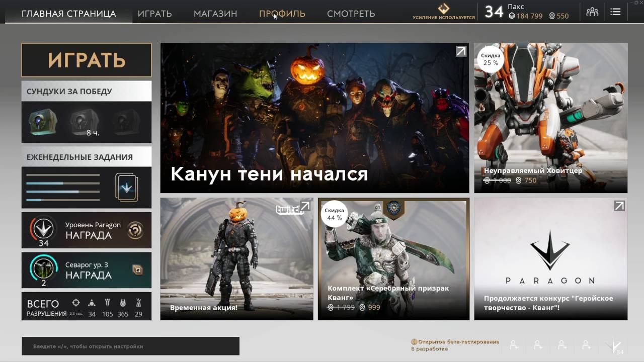Open the Канун тени начался banner
This screenshot has height=362, width=644.
point(314,118)
